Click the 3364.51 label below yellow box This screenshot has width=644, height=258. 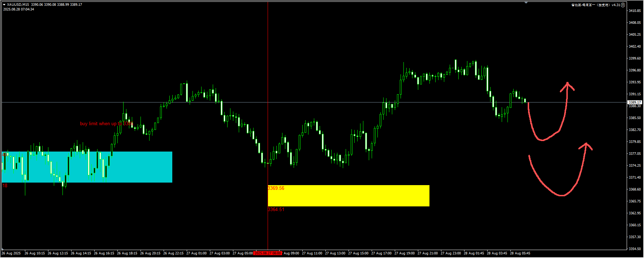[276, 210]
